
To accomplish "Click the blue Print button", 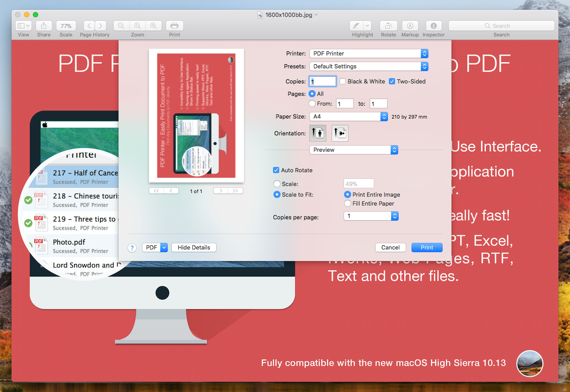I will (x=427, y=248).
